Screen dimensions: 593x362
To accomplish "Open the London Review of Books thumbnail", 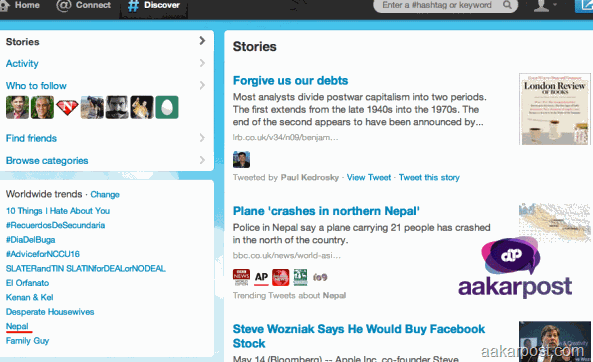I will (554, 109).
